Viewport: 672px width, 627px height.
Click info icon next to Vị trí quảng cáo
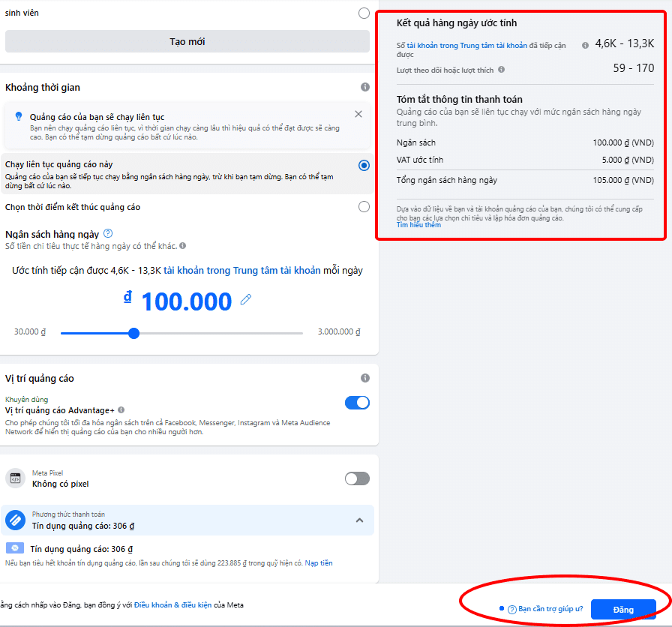pos(364,378)
